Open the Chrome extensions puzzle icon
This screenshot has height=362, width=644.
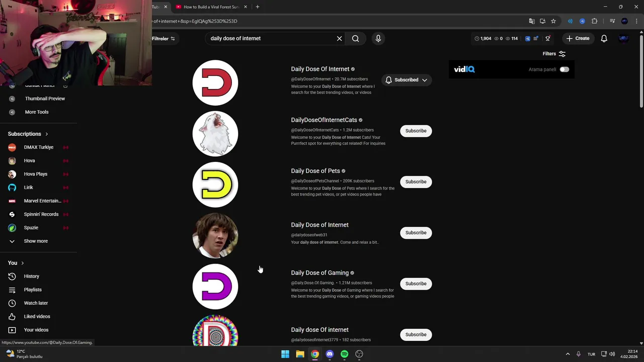click(x=594, y=21)
